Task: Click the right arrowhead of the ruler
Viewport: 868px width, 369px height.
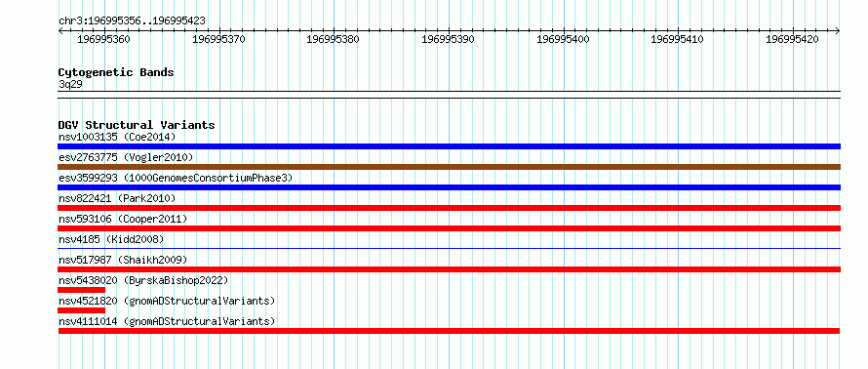Action: click(838, 31)
